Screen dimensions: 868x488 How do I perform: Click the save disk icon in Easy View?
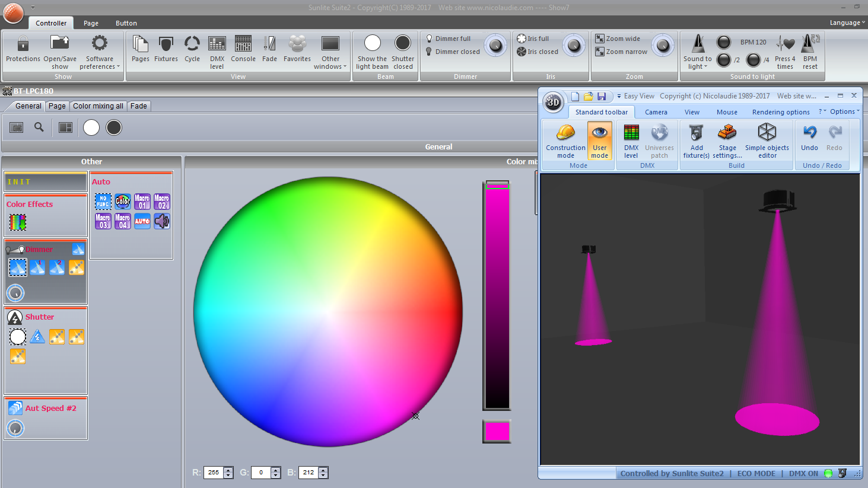602,96
